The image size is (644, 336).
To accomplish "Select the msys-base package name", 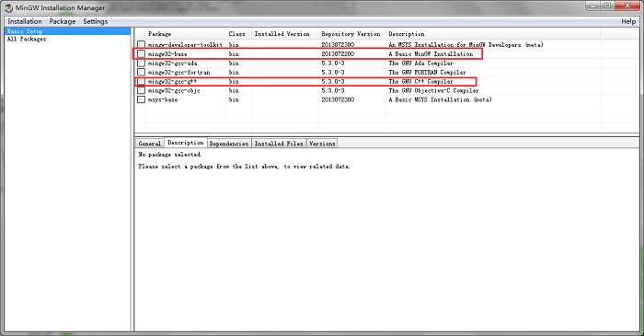I will [163, 99].
